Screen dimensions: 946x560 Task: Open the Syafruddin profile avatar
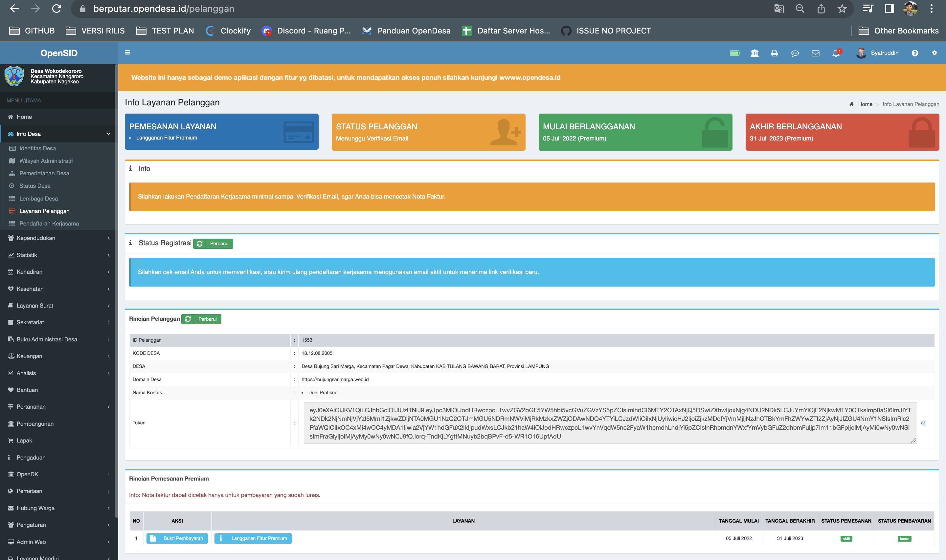coord(862,53)
